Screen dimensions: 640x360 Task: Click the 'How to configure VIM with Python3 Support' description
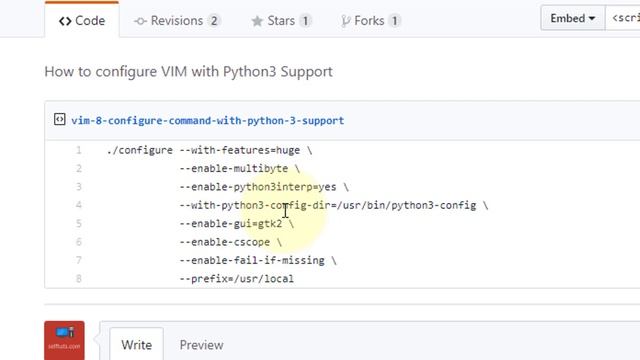(189, 72)
